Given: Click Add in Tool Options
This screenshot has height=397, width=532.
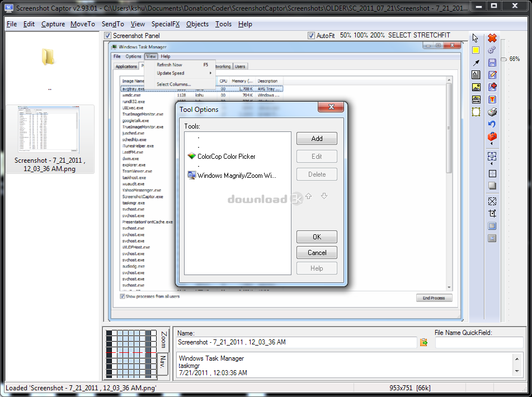Looking at the screenshot, I should 317,138.
